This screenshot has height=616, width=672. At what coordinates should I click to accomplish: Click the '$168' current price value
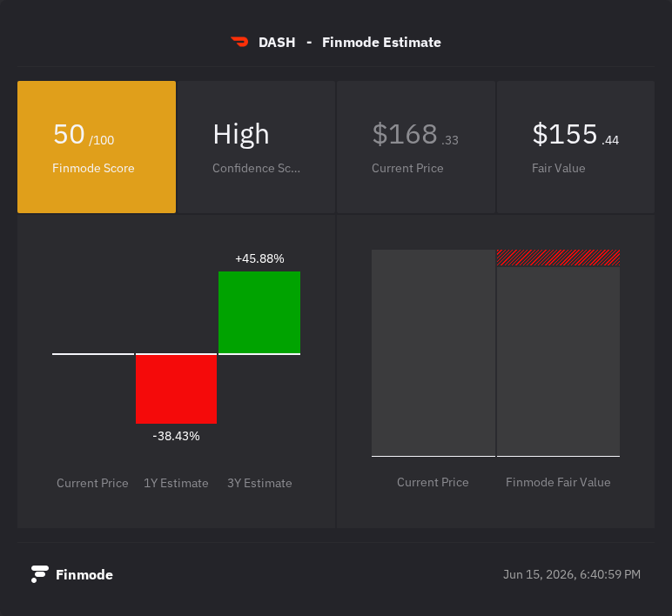(x=405, y=134)
